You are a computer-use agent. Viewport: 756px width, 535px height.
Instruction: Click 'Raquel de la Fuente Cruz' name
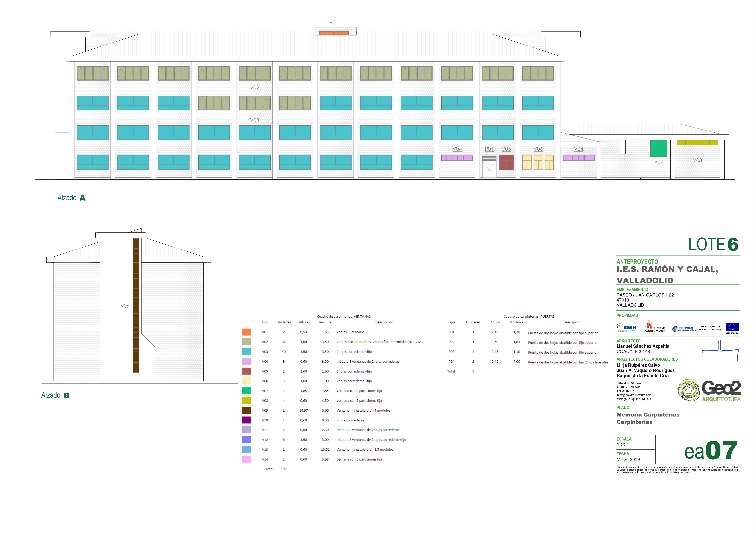click(643, 376)
